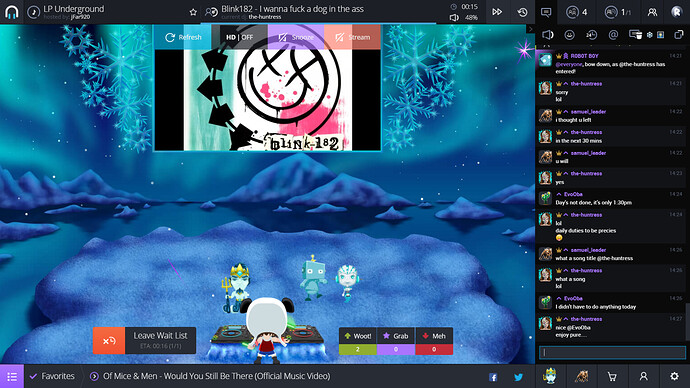The height and width of the screenshot is (388, 690).
Task: Adjust the volume at 48% speaker control
Action: tap(455, 18)
